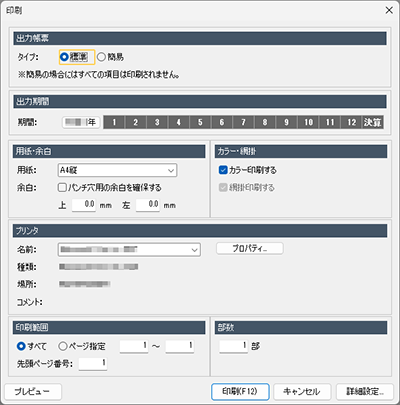
Task: Select month 12 in the period bar
Action: point(352,122)
